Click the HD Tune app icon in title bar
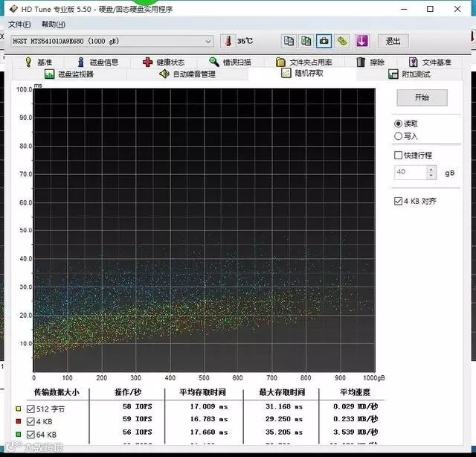 click(13, 9)
